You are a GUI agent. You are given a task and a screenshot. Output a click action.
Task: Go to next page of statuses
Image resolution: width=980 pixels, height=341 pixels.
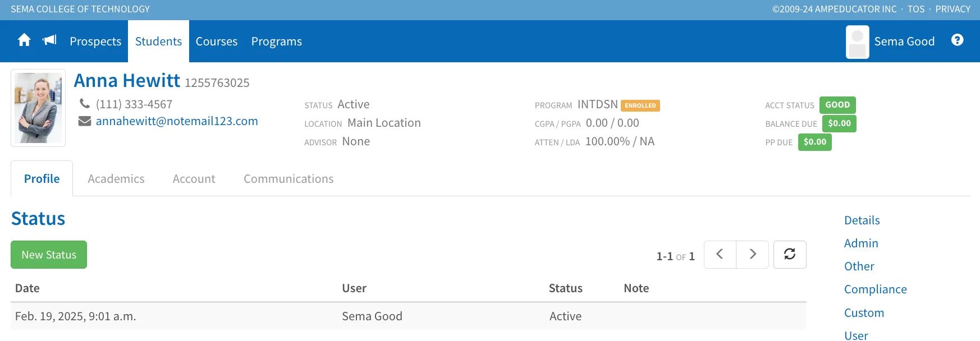click(753, 255)
